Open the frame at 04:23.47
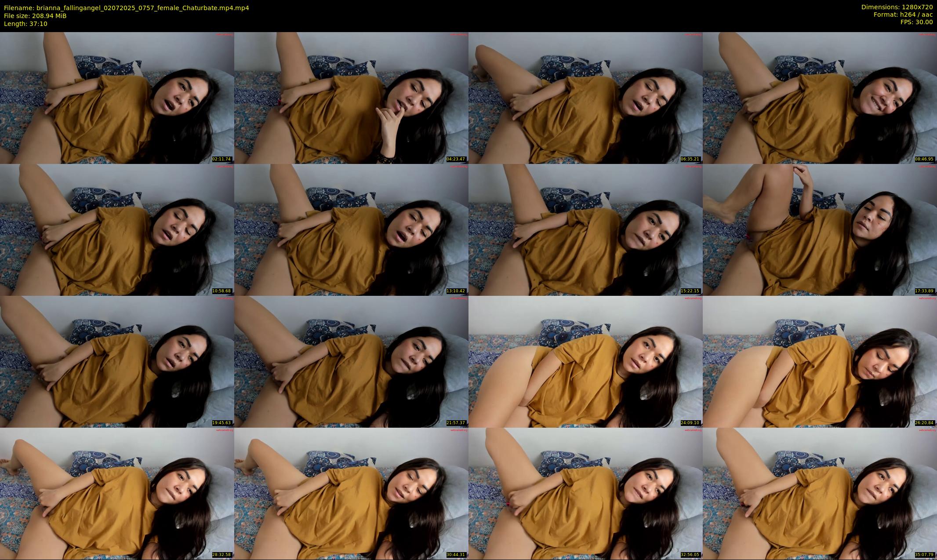 [351, 98]
